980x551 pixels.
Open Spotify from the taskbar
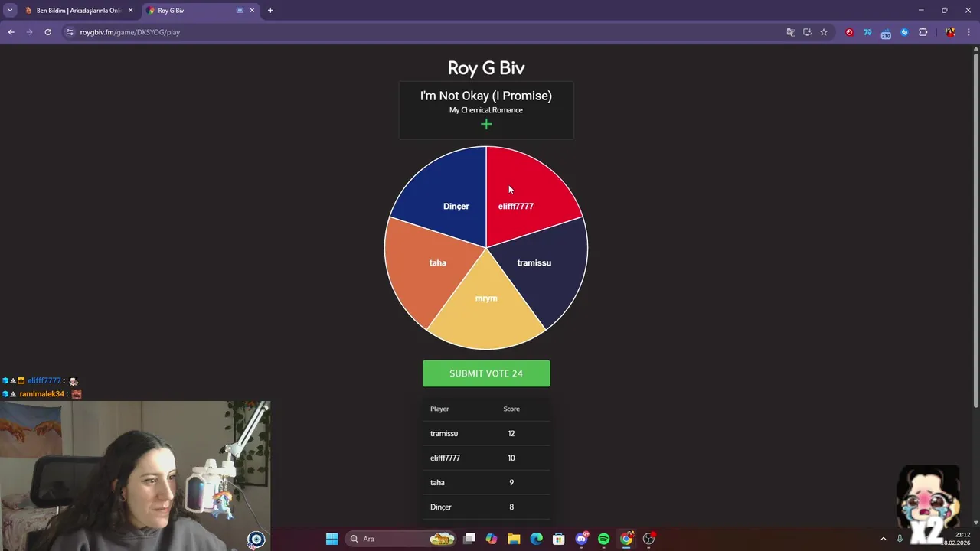point(603,539)
